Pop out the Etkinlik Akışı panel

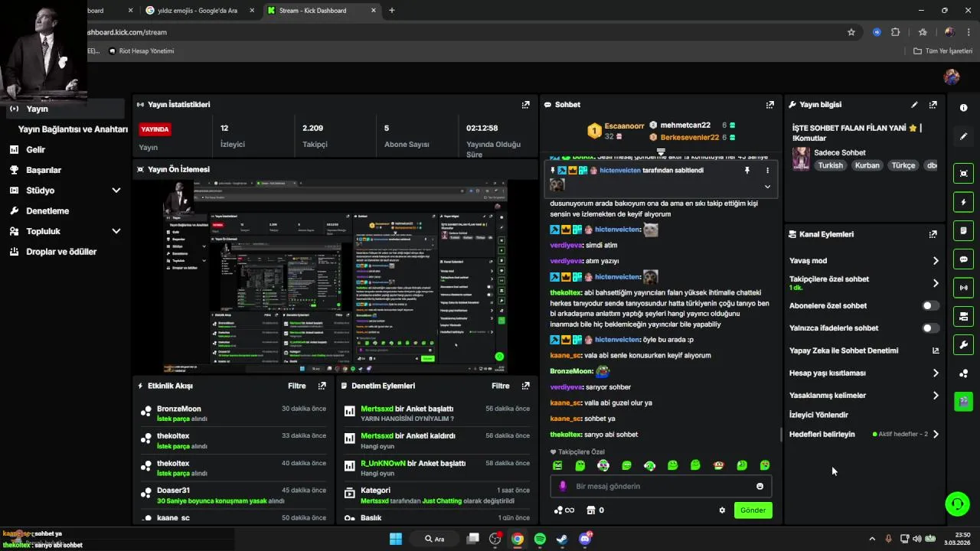tap(322, 386)
